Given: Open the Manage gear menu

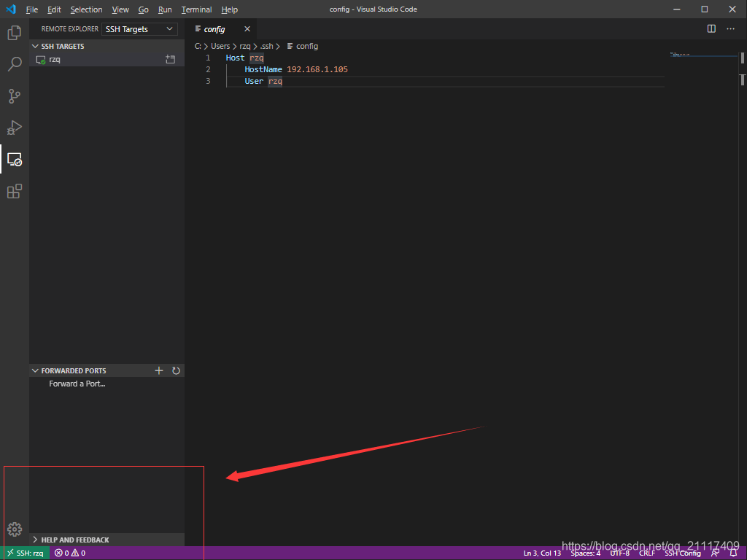Looking at the screenshot, I should click(x=15, y=529).
